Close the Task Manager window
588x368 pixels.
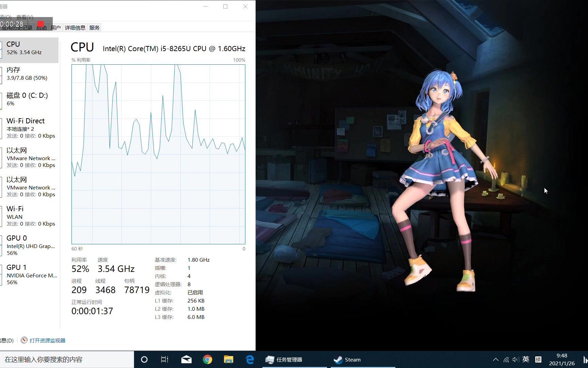pos(245,6)
